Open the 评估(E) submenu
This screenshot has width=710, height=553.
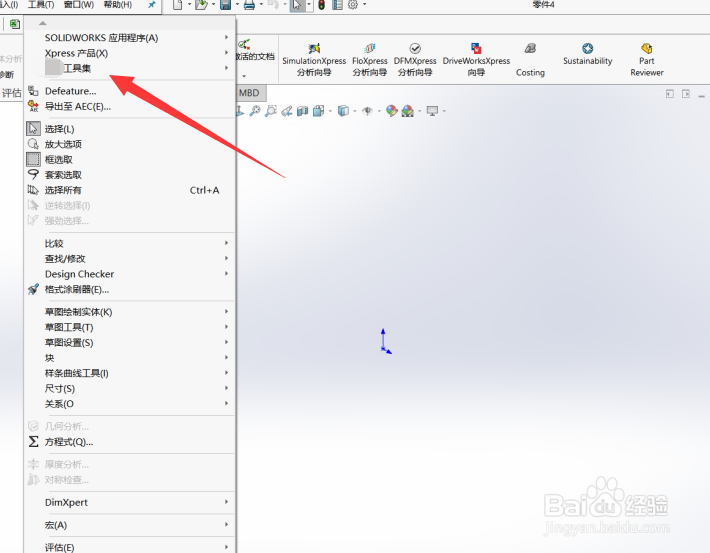click(x=130, y=547)
